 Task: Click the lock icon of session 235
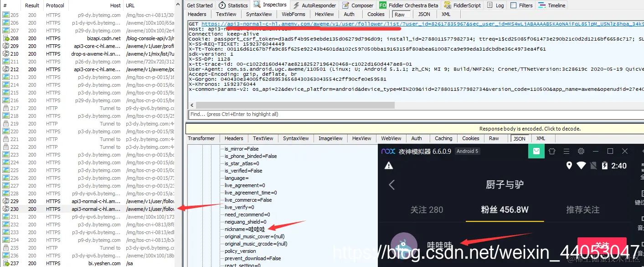coord(6,247)
